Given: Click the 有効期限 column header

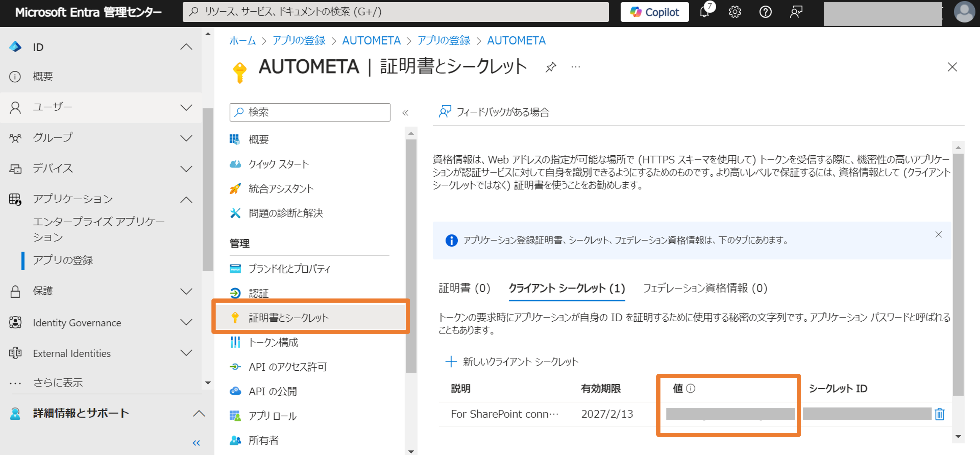Looking at the screenshot, I should point(600,388).
